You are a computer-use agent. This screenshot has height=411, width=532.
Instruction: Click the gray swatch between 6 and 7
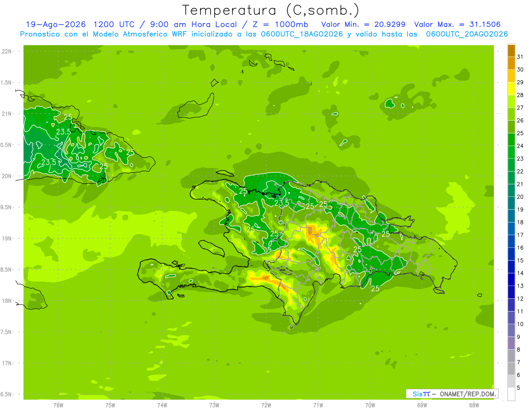click(511, 368)
